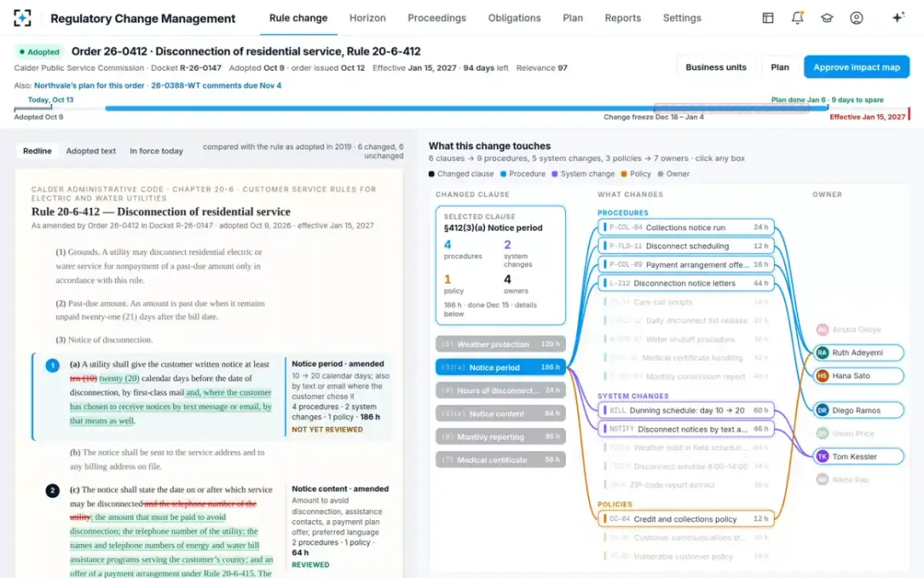Select the Hours of disconnect clause box
Image resolution: width=924 pixels, height=578 pixels.
pos(500,391)
